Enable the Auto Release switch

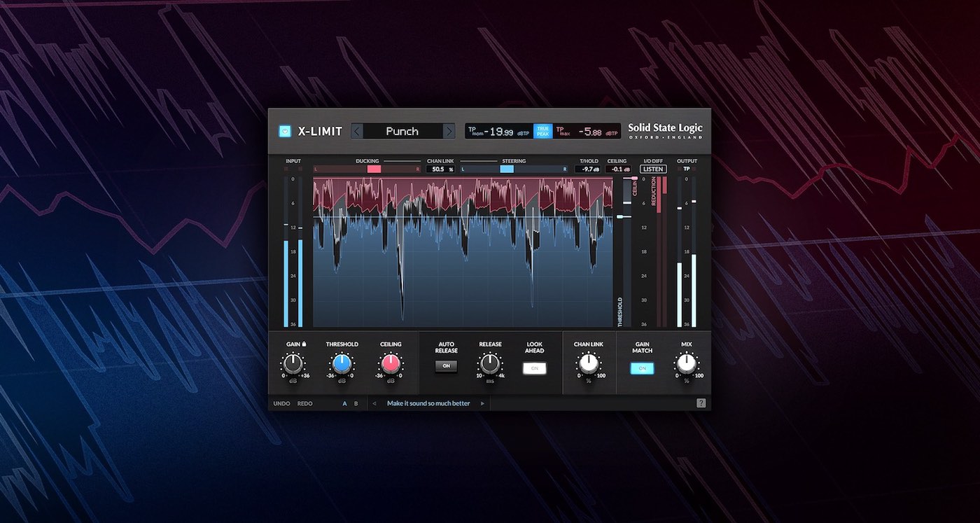446,365
